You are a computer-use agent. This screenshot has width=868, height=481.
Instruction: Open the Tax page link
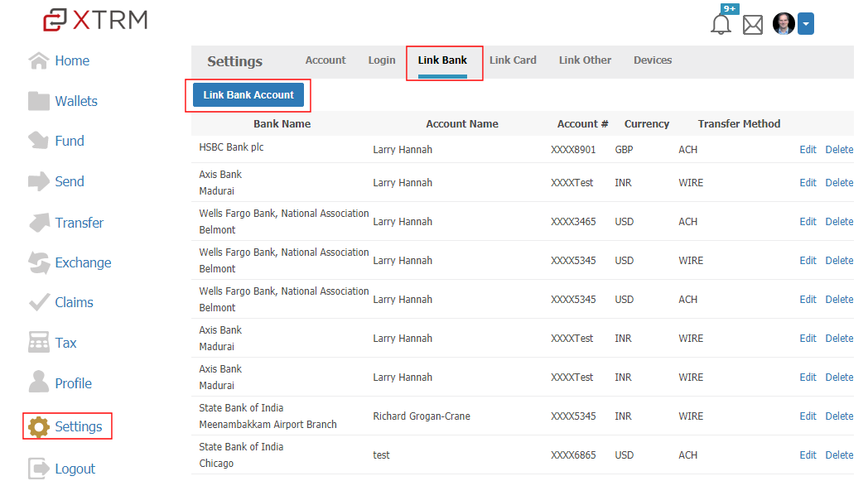pyautogui.click(x=66, y=344)
